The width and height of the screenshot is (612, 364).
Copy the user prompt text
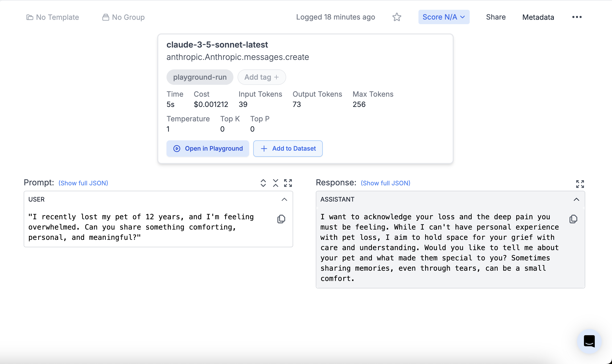pyautogui.click(x=281, y=219)
